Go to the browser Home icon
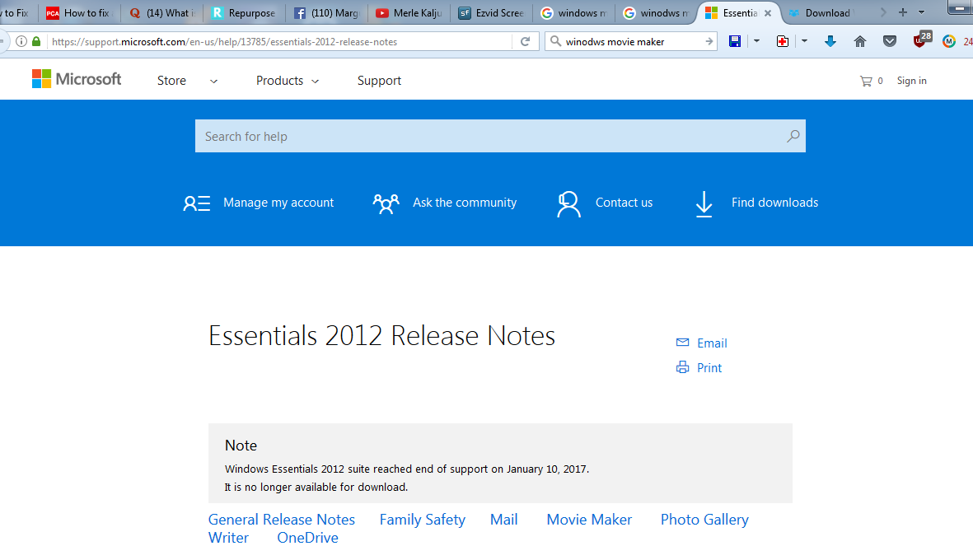This screenshot has height=560, width=973. pyautogui.click(x=860, y=41)
